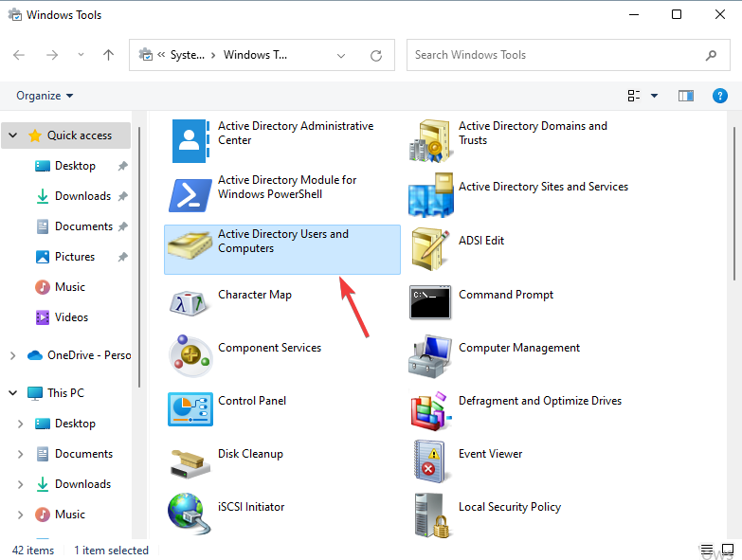Navigate back with the back arrow
Viewport: 742px width, 560px height.
(19, 55)
